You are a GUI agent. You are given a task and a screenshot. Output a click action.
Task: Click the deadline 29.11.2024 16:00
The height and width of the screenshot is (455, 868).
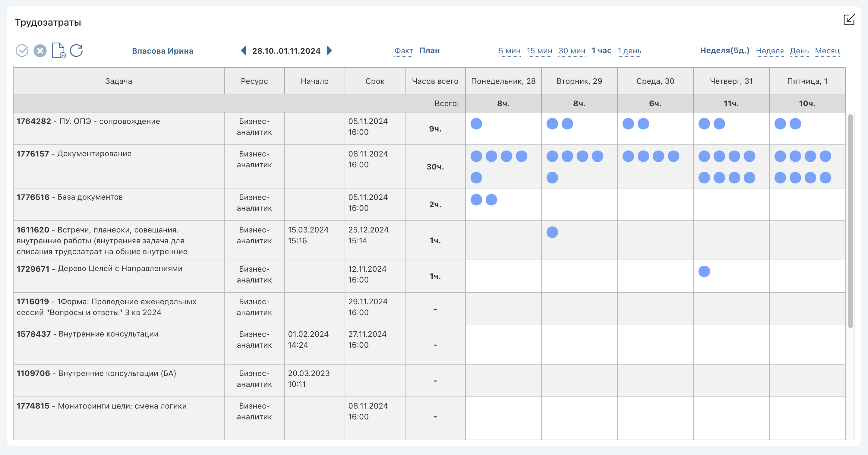pos(368,307)
